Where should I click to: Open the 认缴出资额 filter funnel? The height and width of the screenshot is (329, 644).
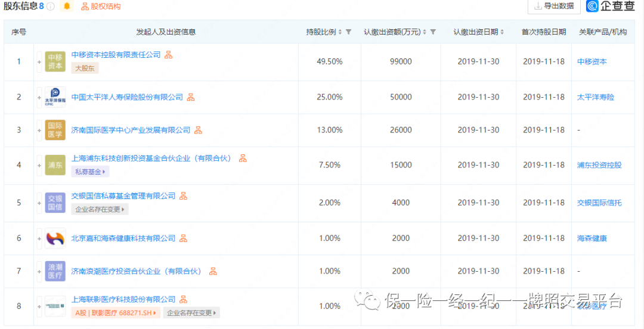click(x=433, y=32)
